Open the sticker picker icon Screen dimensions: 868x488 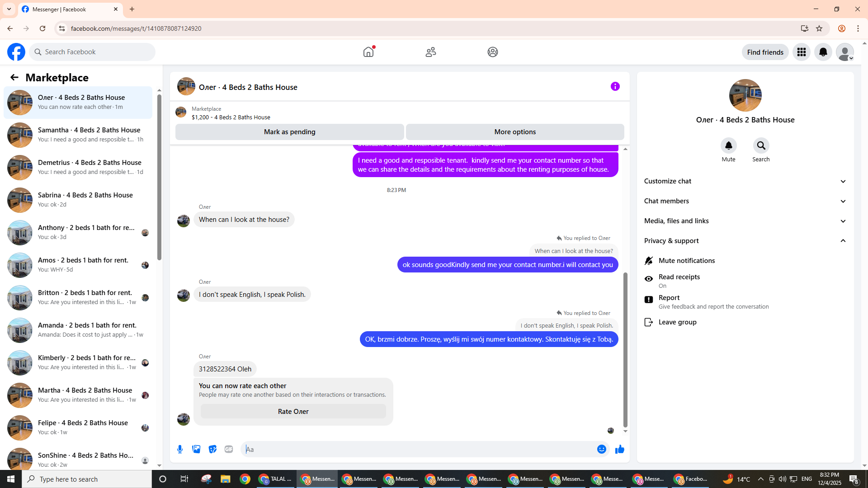click(212, 449)
